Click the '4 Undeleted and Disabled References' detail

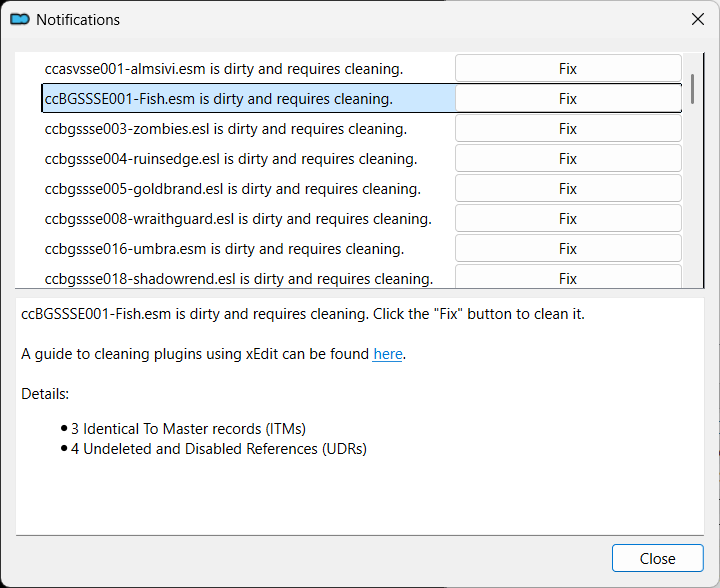219,448
